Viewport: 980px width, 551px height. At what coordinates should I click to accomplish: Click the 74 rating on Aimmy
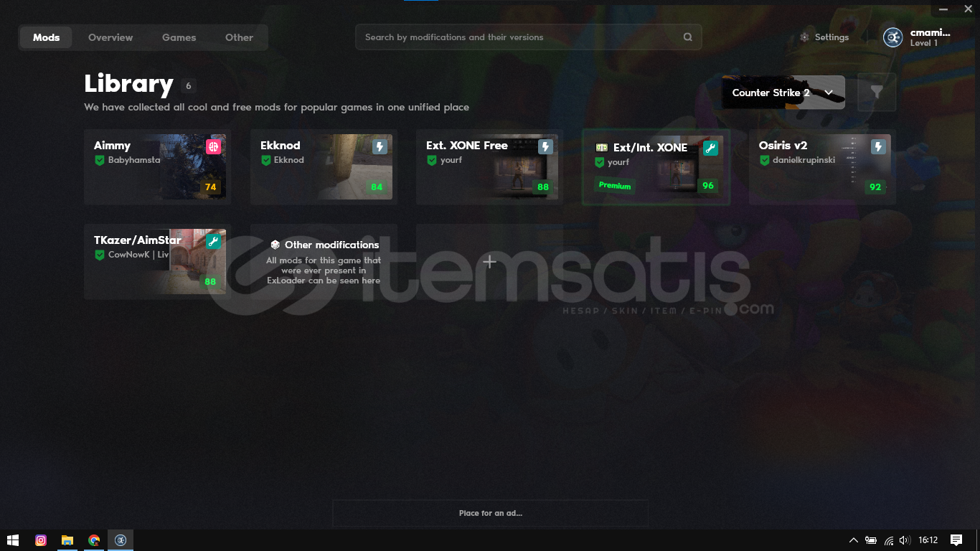[211, 187]
